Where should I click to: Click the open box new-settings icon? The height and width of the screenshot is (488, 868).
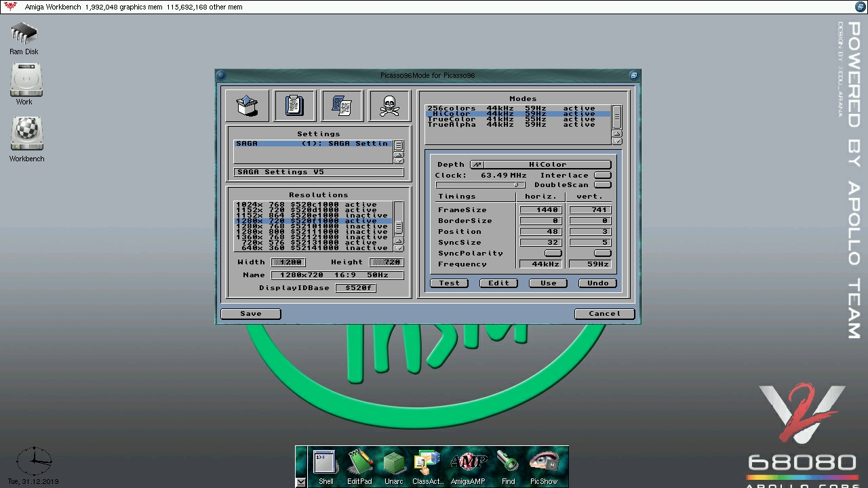point(248,106)
